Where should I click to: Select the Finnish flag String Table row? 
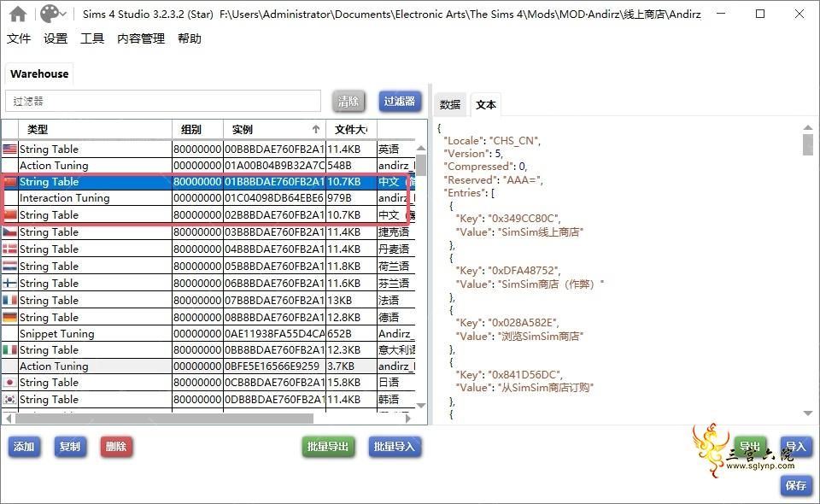(x=209, y=283)
